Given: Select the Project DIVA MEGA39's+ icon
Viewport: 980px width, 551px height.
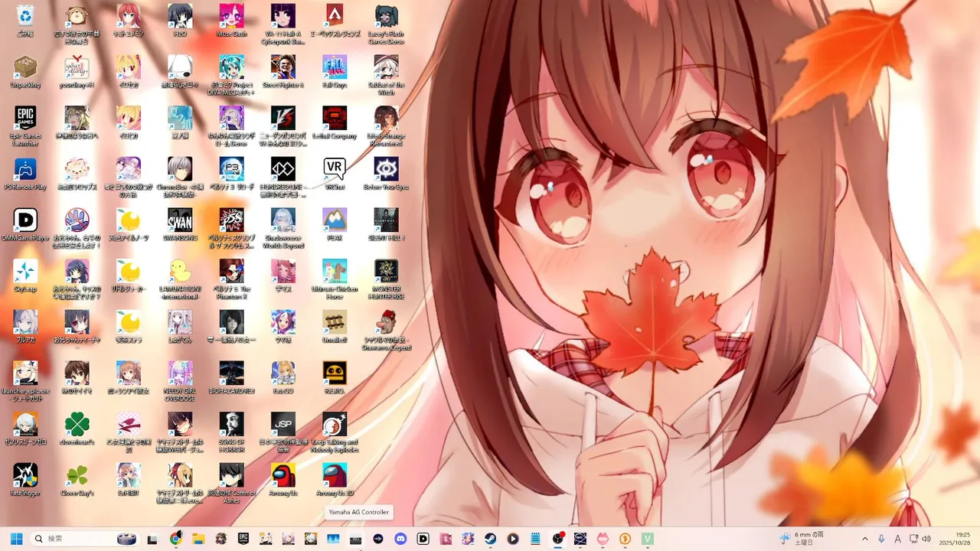Looking at the screenshot, I should click(x=231, y=67).
